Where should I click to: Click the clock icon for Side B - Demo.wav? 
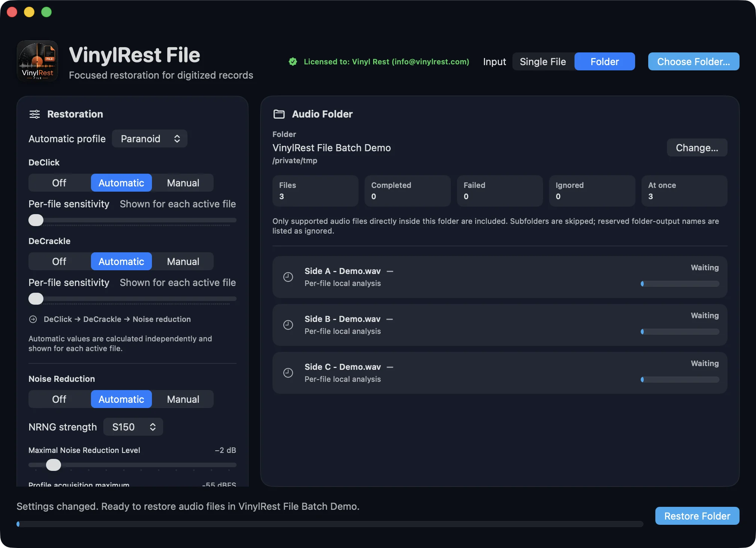[288, 325]
